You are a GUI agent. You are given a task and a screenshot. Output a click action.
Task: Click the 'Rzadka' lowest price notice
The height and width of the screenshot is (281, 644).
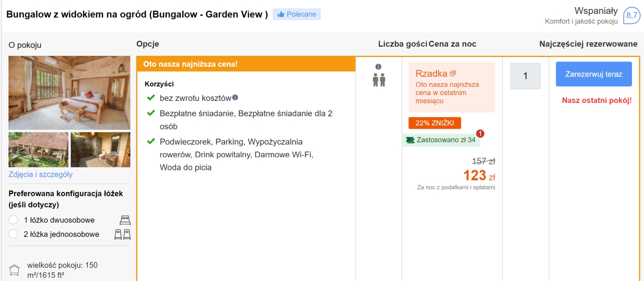coord(452,87)
